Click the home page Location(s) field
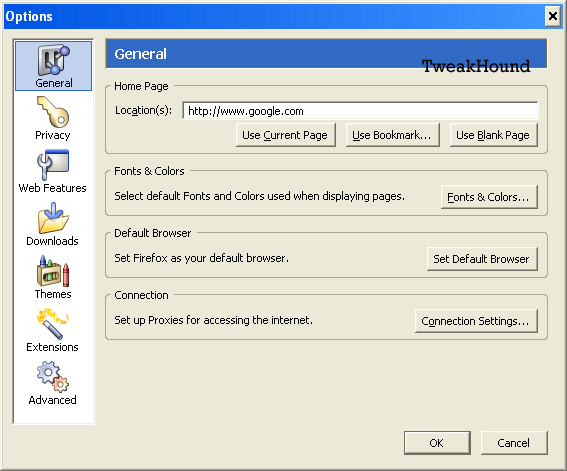The image size is (567, 471). (360, 111)
